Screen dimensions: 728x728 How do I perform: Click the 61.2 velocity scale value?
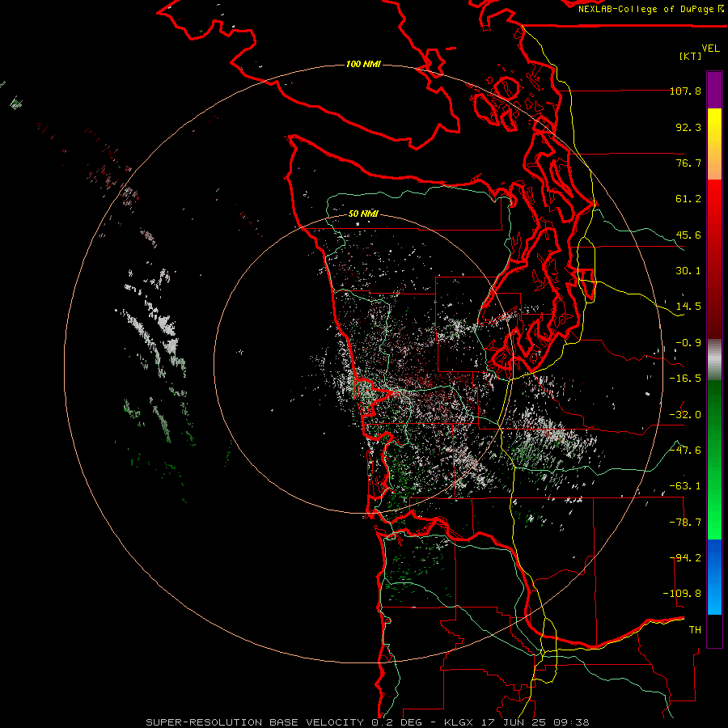[x=688, y=199]
